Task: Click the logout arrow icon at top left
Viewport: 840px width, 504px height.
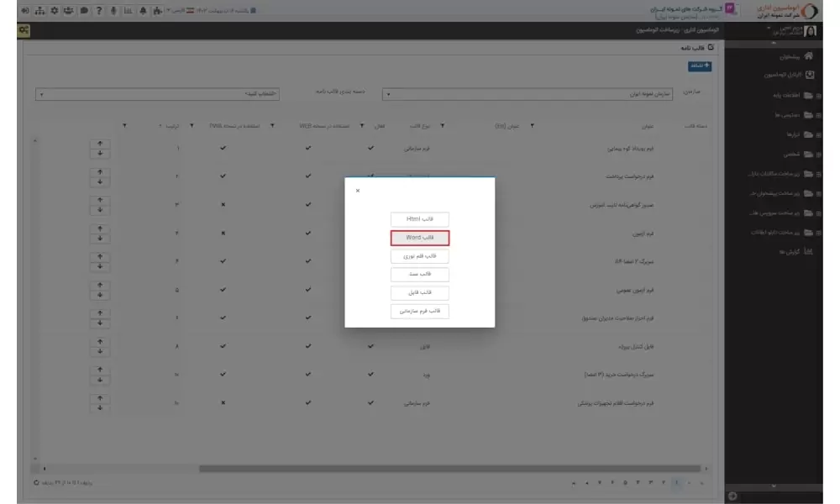Action: click(24, 11)
